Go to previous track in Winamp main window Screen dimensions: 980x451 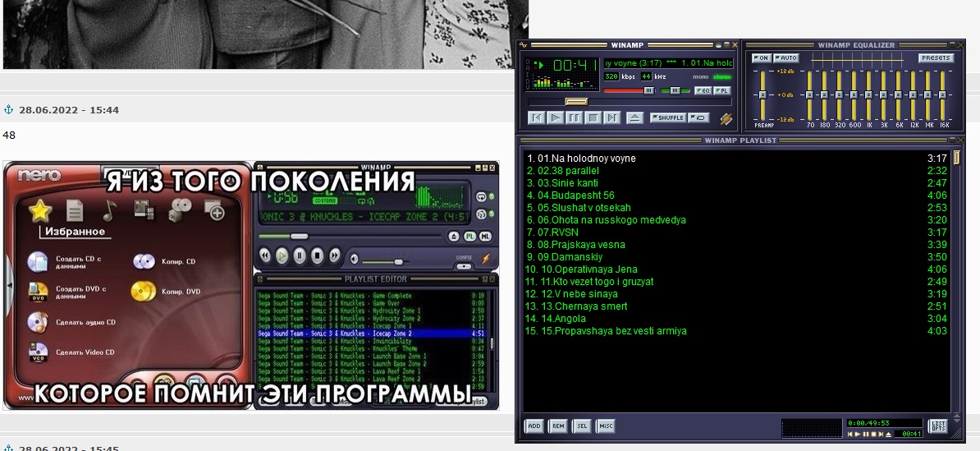pos(536,117)
